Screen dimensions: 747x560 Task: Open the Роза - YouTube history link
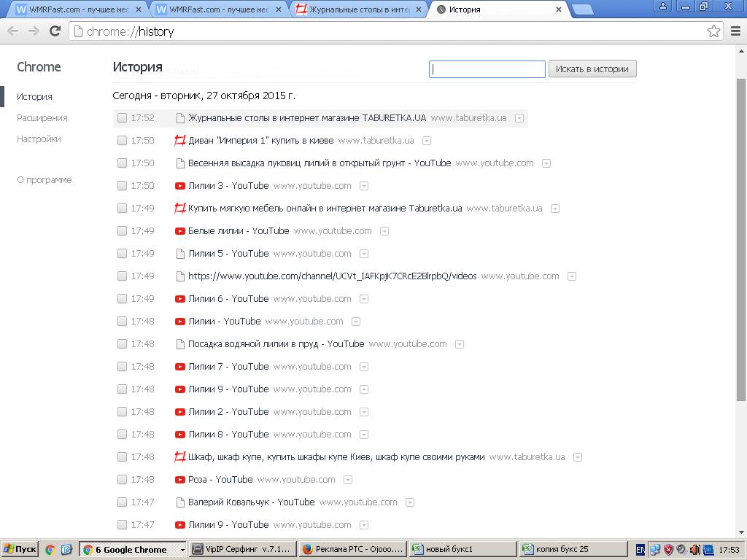[x=220, y=480]
